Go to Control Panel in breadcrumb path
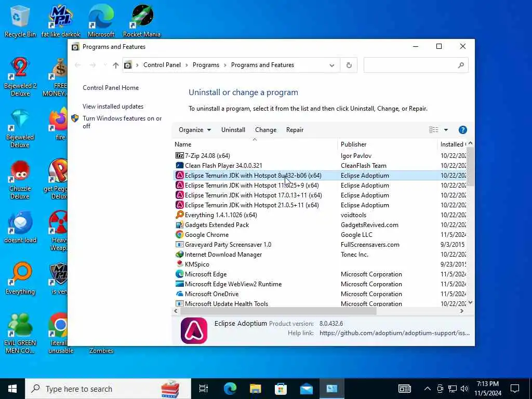This screenshot has width=532, height=399. click(162, 65)
